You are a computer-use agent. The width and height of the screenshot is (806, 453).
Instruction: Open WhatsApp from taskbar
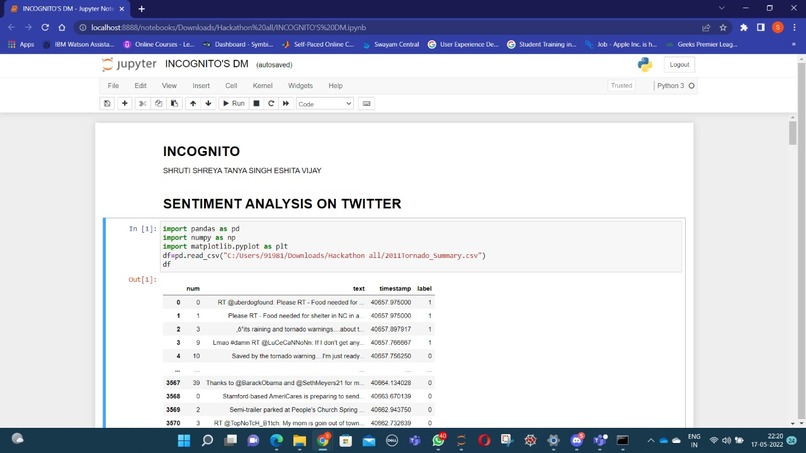(438, 441)
